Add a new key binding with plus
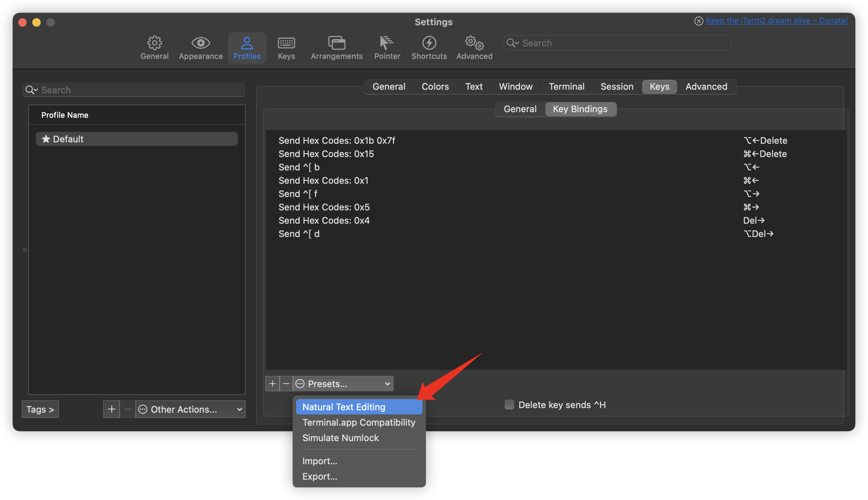The height and width of the screenshot is (500, 868). [273, 384]
